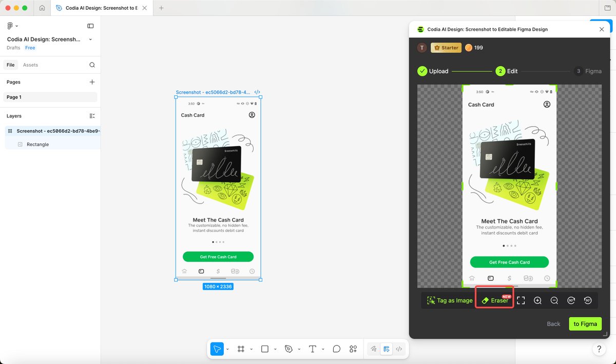The height and width of the screenshot is (364, 616).
Task: Select the Move tool in bottom toolbar
Action: point(217,349)
